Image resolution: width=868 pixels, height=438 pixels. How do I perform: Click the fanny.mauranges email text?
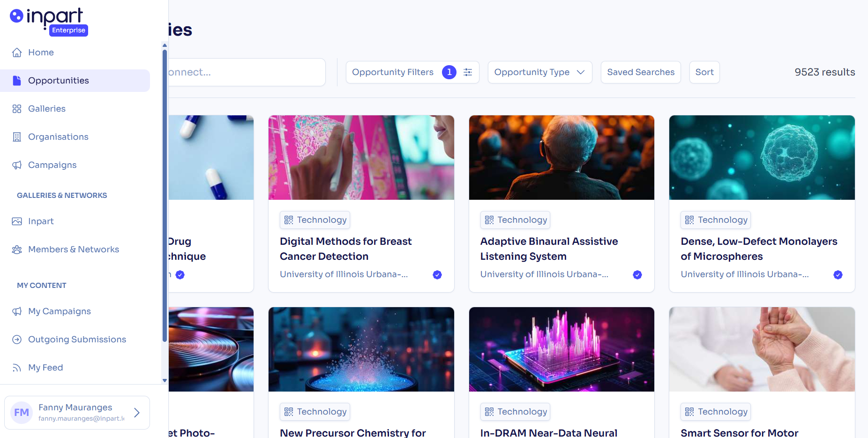(x=82, y=418)
